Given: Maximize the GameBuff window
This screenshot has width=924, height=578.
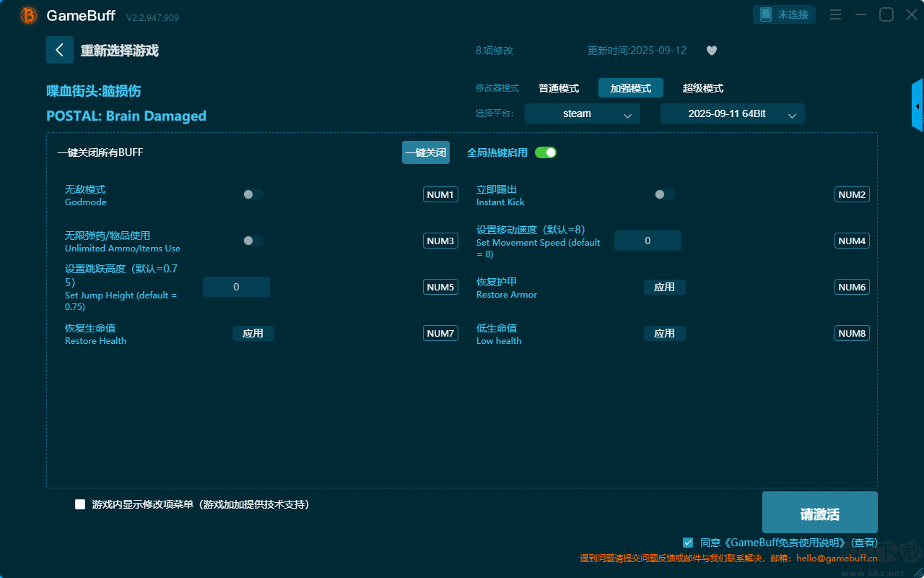Looking at the screenshot, I should 886,14.
